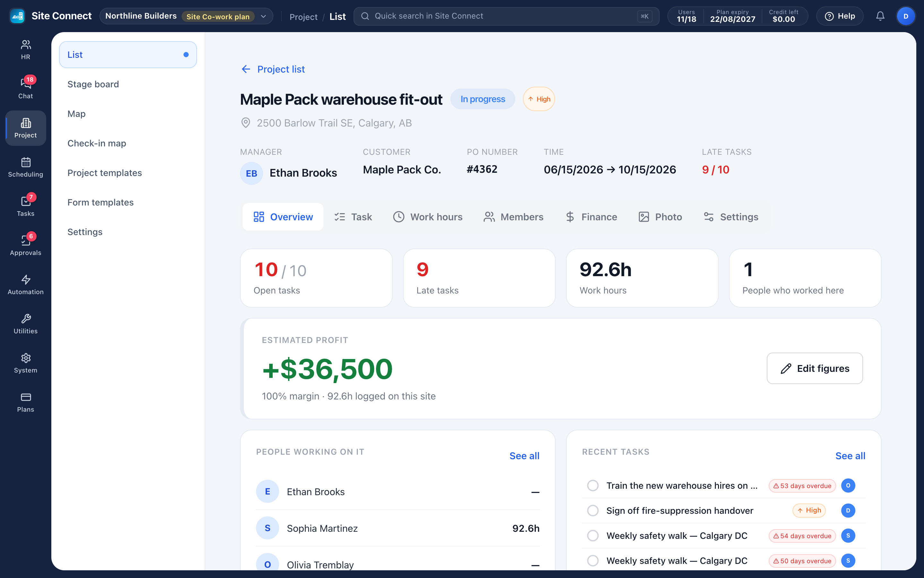Screen dimensions: 924x578
Task: Click assignee S avatar on 50 days overdue task
Action: (x=848, y=561)
